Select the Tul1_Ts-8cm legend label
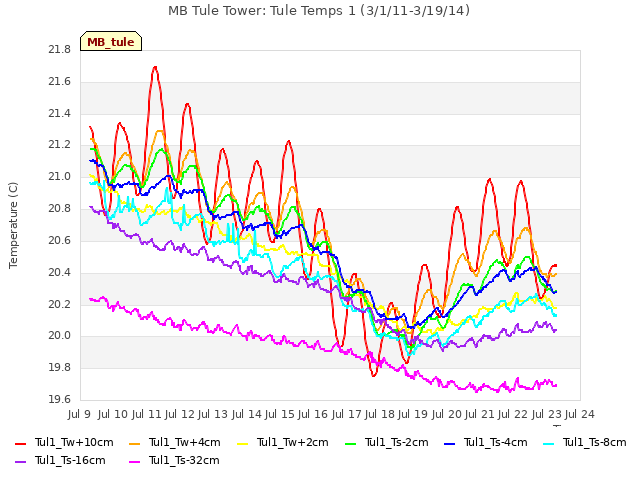 pos(595,442)
